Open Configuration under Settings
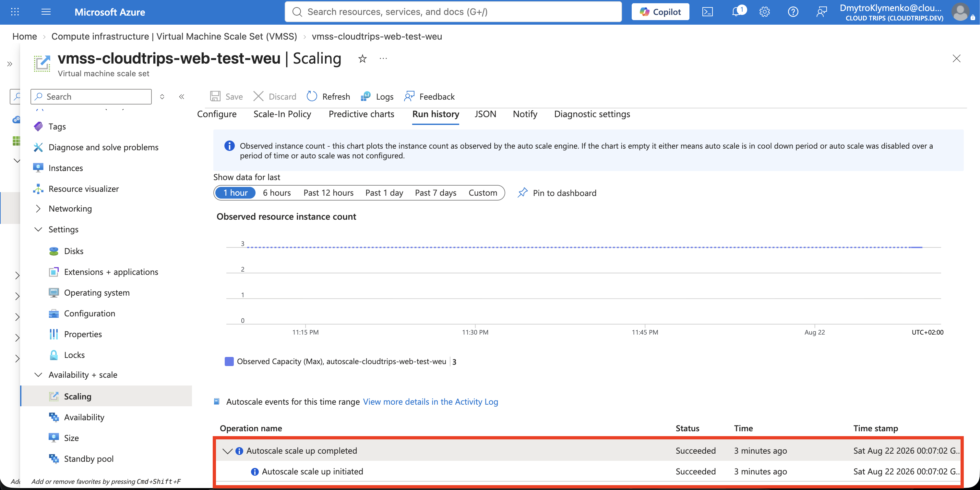980x490 pixels. (90, 314)
